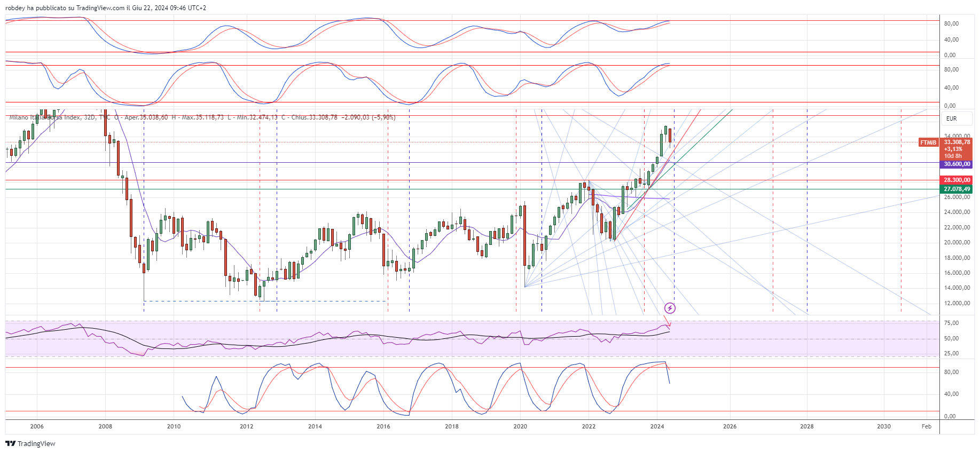Click the TradingView logo at bottom left

(x=30, y=443)
